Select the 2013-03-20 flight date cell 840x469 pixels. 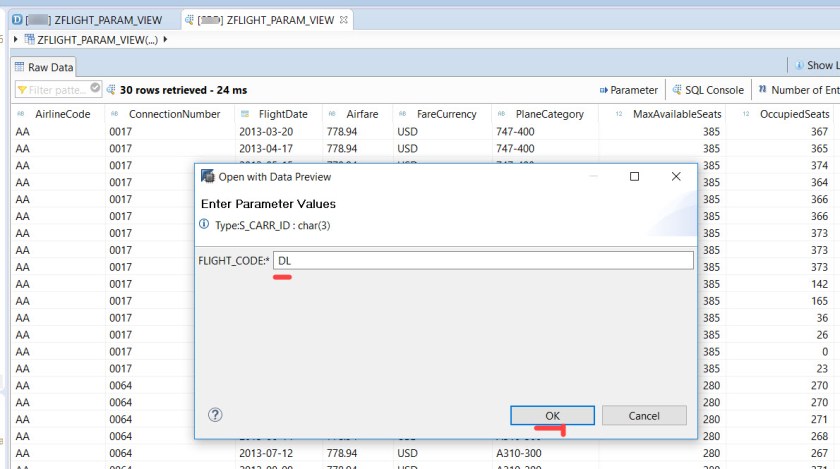point(266,131)
